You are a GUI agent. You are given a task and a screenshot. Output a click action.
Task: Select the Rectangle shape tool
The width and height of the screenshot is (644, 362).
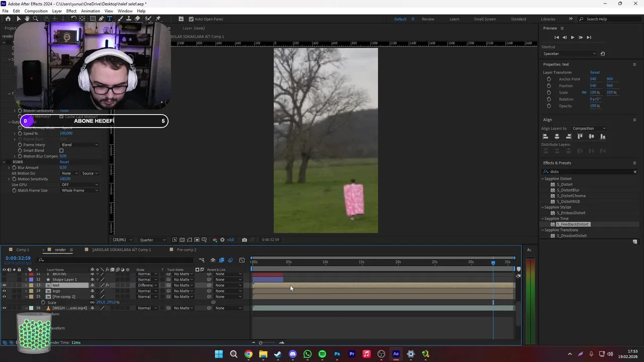(93, 19)
